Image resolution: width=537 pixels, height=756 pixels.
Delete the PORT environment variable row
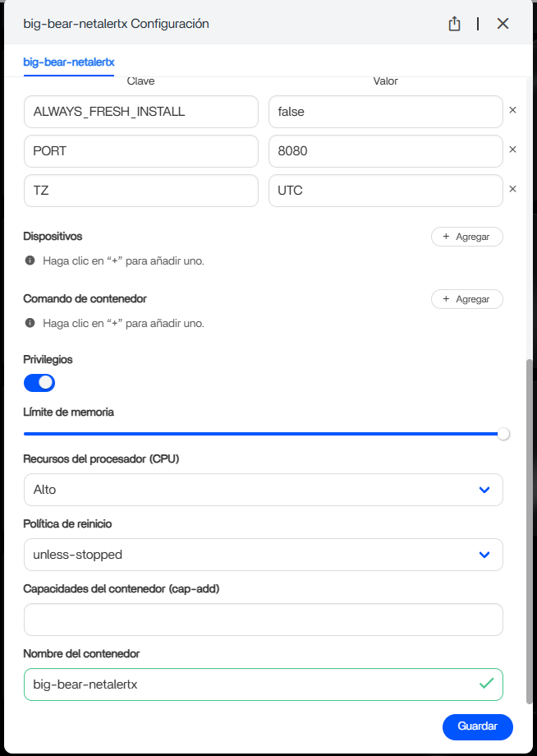pyautogui.click(x=512, y=150)
